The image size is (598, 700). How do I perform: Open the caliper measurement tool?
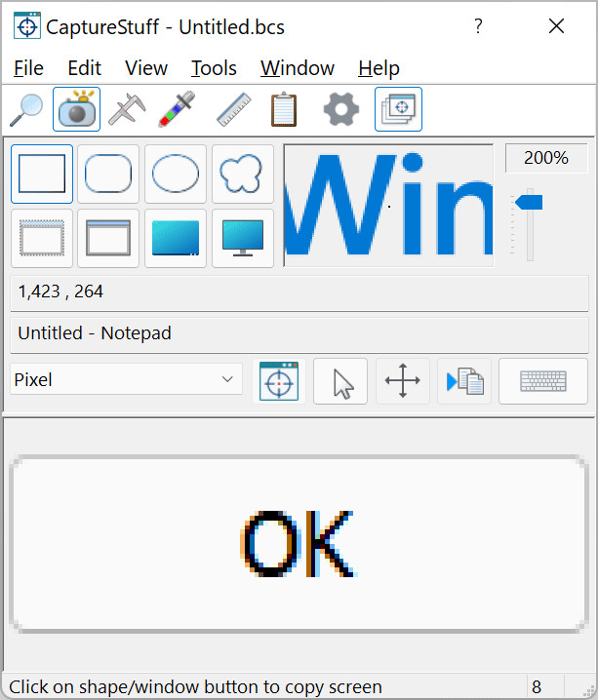[x=127, y=109]
